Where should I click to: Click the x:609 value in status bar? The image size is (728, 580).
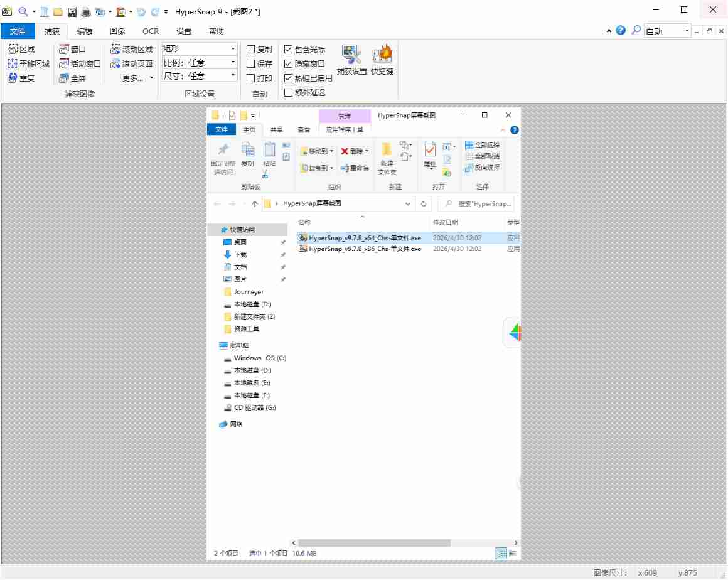[647, 572]
